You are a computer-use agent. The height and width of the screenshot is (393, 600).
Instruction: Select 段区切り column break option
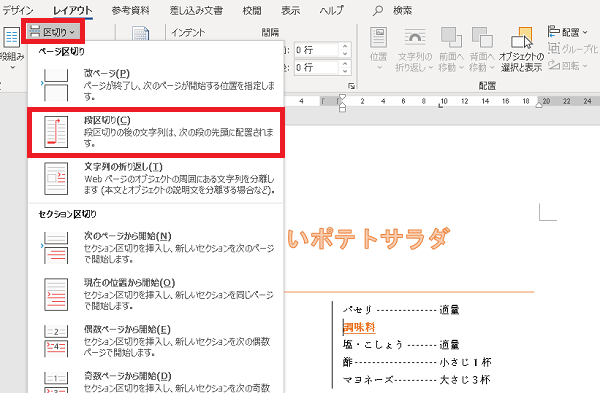[x=156, y=132]
